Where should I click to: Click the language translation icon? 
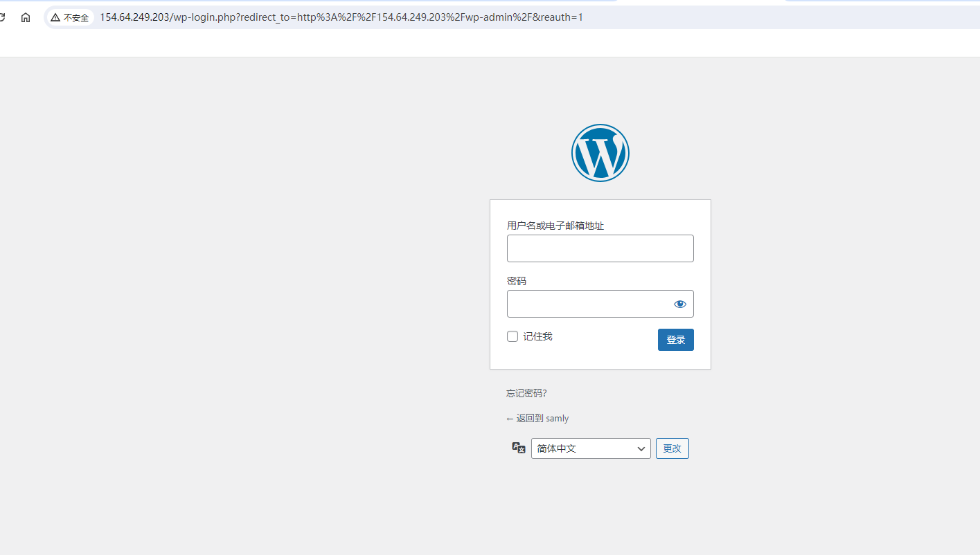point(519,448)
